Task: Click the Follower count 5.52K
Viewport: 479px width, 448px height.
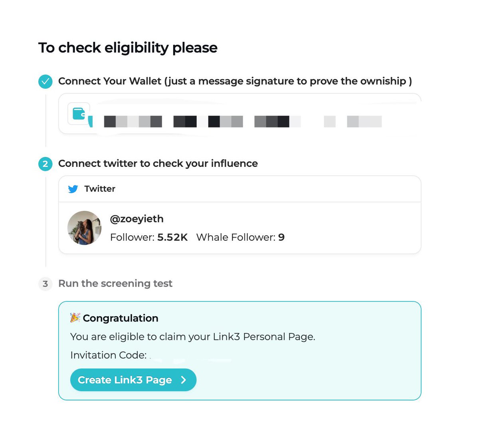Action: 172,237
